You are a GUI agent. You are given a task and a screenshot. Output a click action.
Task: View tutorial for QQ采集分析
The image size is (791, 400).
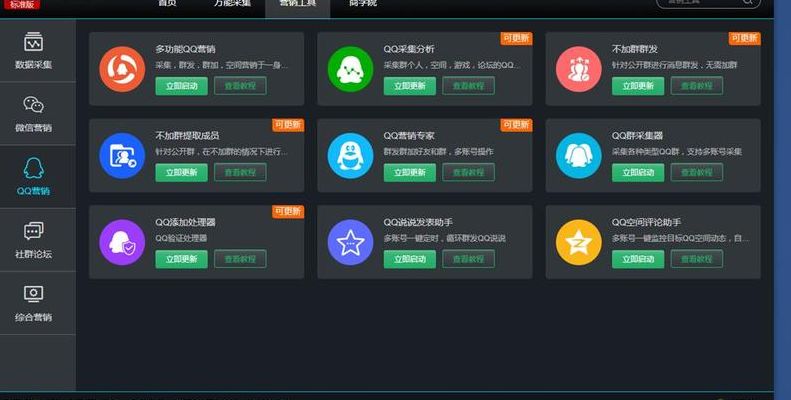(x=469, y=86)
